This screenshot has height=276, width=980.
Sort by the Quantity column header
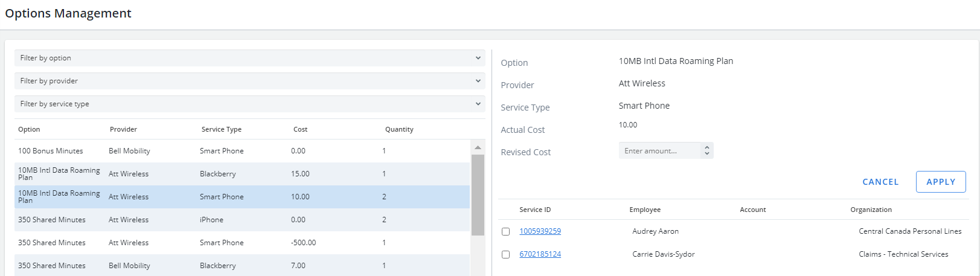tap(399, 129)
